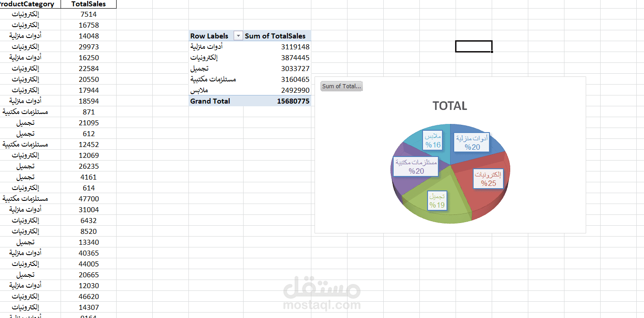Viewport: 644px width, 318px height.
Task: Click the TotalSales column header cell
Action: click(x=89, y=4)
